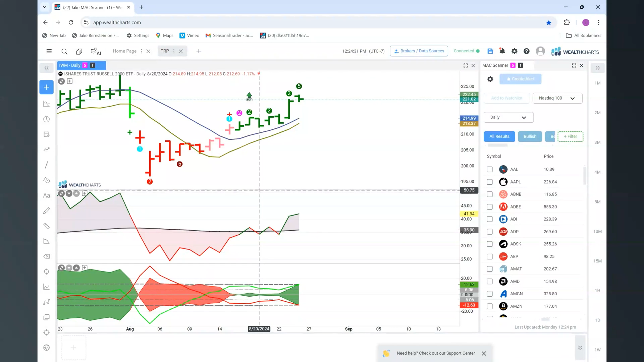
Task: Select the 1H timeframe in right sidebar
Action: point(597,291)
